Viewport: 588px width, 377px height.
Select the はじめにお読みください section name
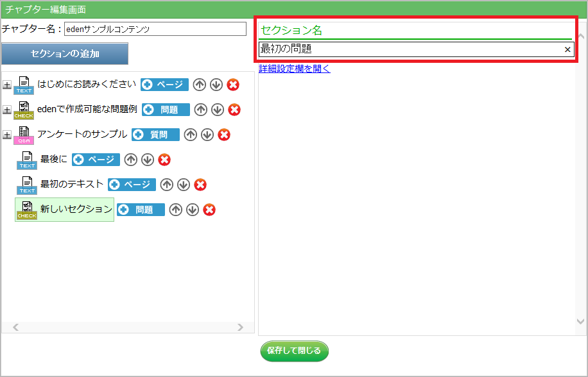coord(87,84)
